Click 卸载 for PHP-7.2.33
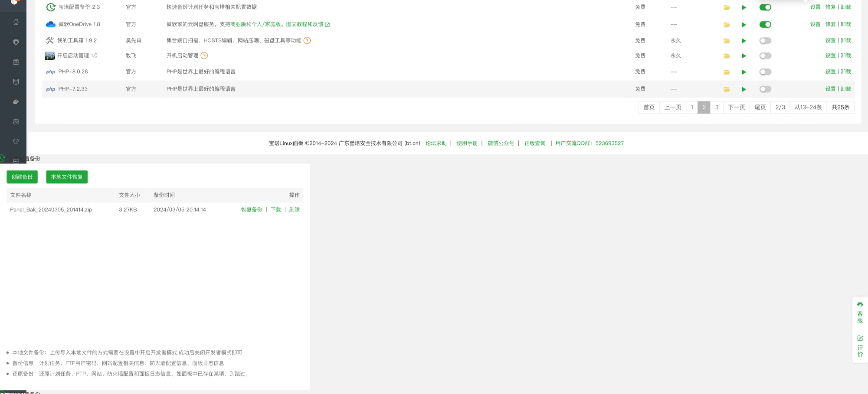This screenshot has height=394, width=868. point(846,89)
